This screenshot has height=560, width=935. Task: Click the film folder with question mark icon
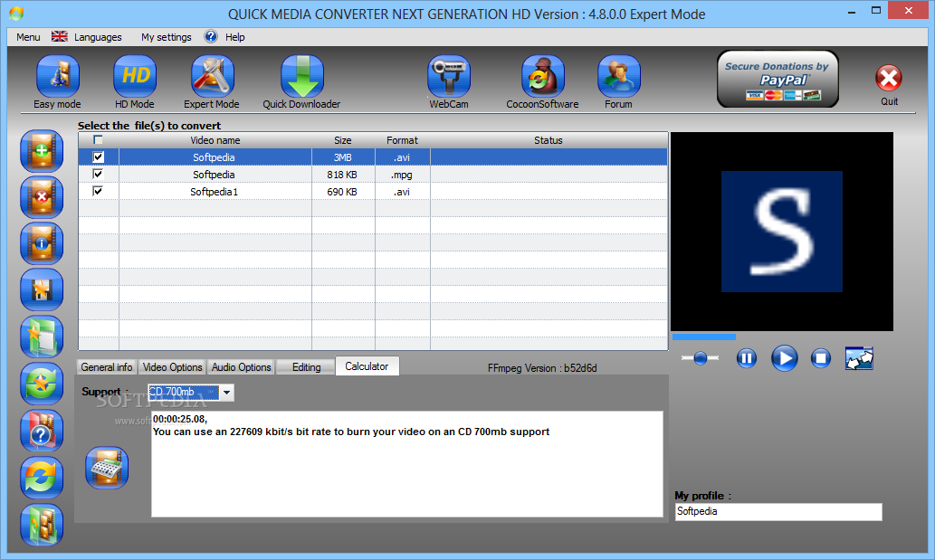coord(42,431)
